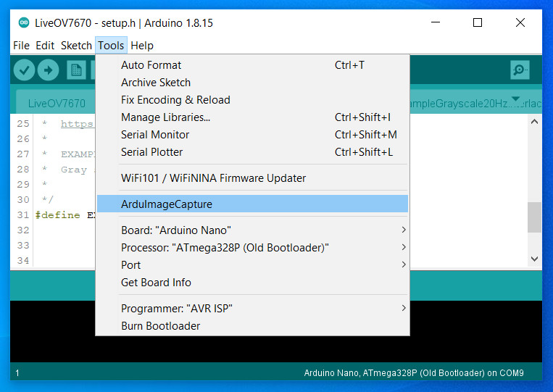Open Manage Libraries... entry
The width and height of the screenshot is (553, 392).
[166, 117]
